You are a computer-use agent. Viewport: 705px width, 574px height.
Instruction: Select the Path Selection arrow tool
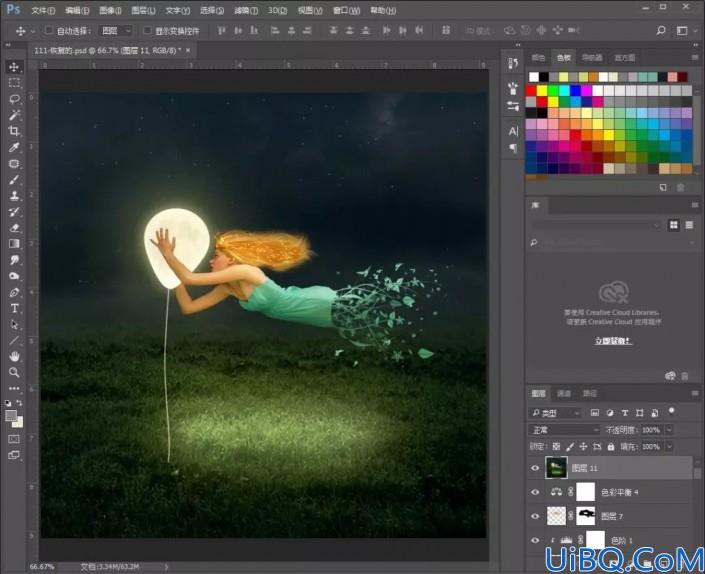click(x=14, y=324)
